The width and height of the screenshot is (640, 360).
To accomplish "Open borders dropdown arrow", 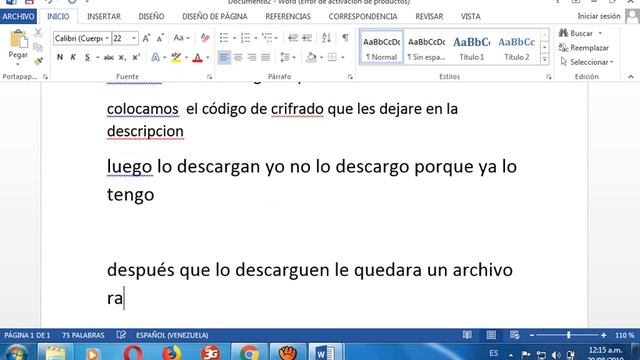I will pos(342,58).
